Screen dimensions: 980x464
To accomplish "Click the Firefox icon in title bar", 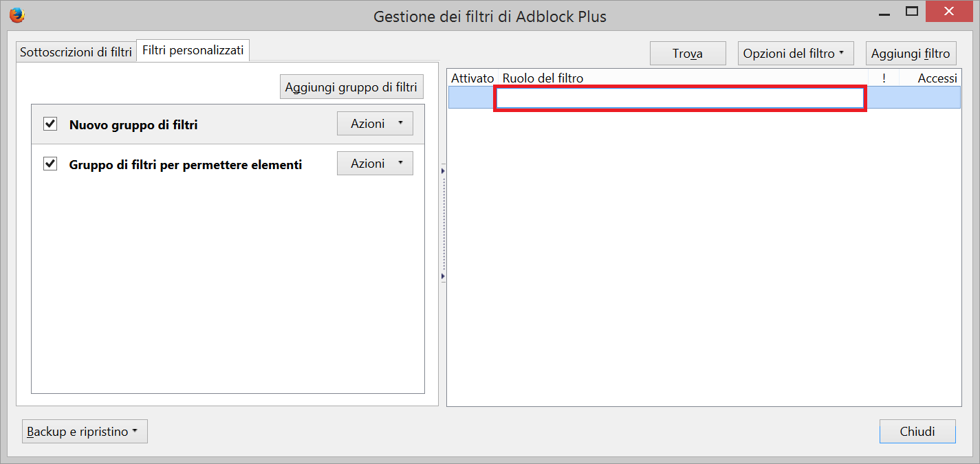I will click(x=17, y=14).
